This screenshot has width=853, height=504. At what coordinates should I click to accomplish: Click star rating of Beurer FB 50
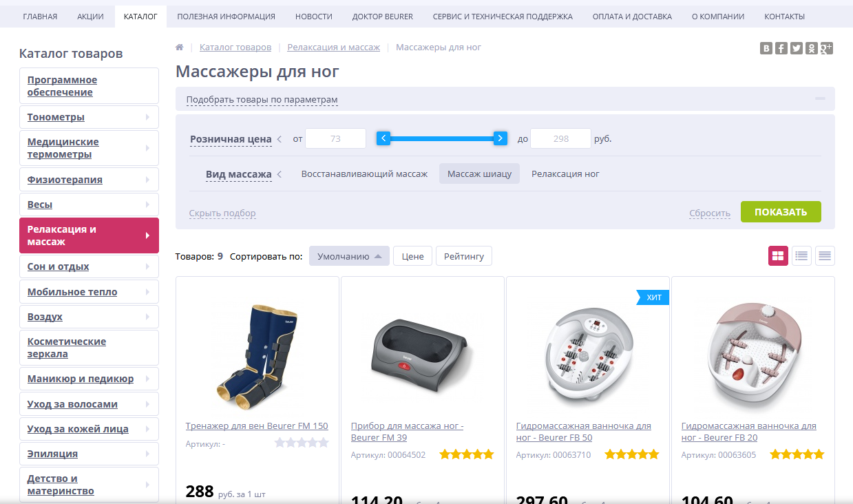point(632,454)
